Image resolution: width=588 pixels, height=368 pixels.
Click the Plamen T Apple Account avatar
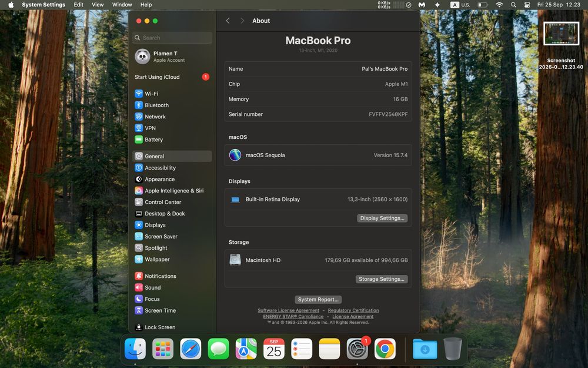(x=142, y=57)
